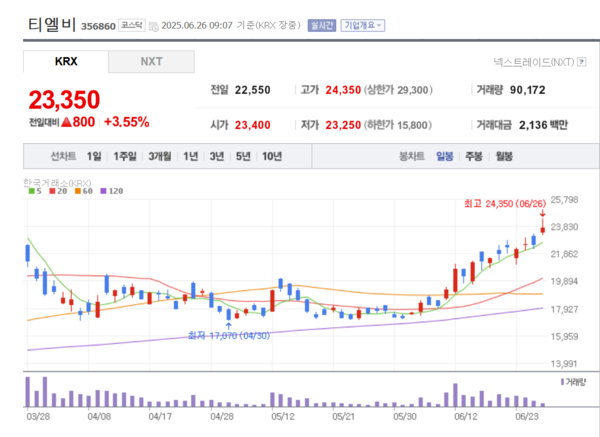Screen dimensions: 600x437
Task: Click the 04/08 date label on the axis
Action: pyautogui.click(x=99, y=416)
